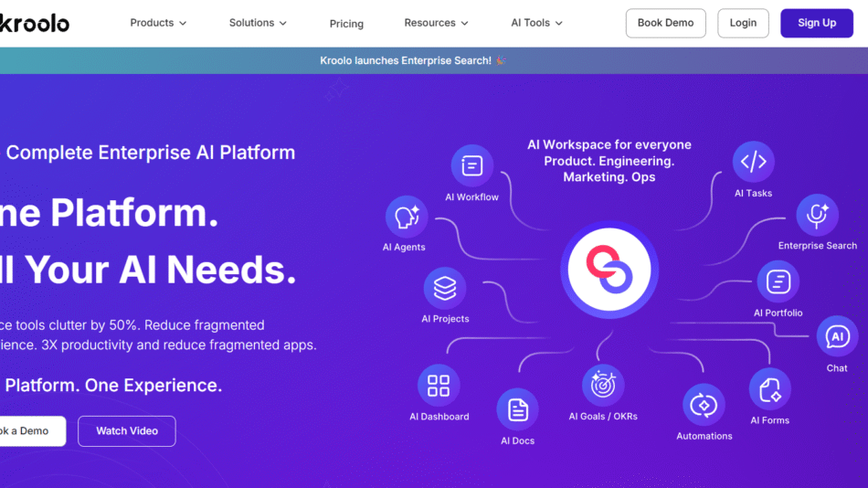The height and width of the screenshot is (488, 868).
Task: Click the Sign Up button
Action: (816, 23)
